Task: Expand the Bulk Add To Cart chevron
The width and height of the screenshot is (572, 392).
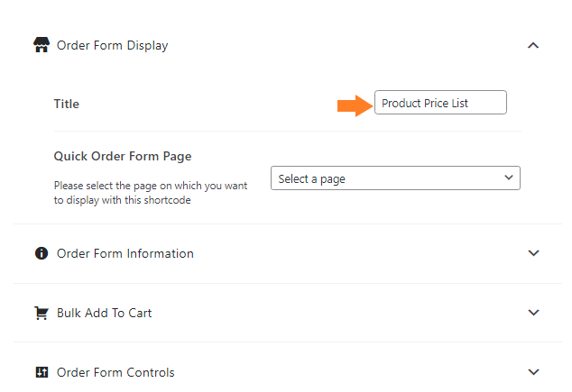Action: (x=533, y=313)
